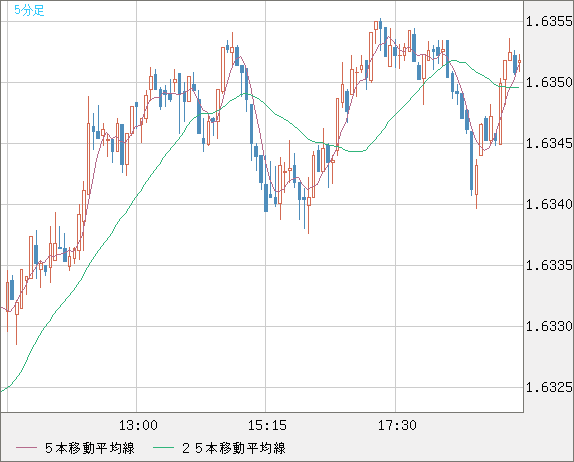Select the 1.6340 price axis label
Viewport: 574px width, 462px height.
[549, 204]
